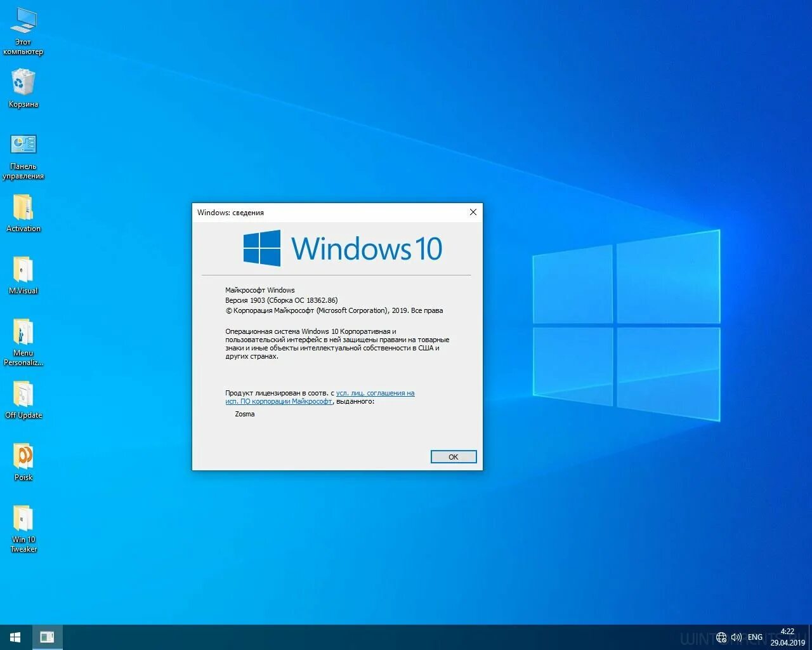812x650 pixels.
Task: Click OK in Windows: сведения dialog
Action: [454, 457]
